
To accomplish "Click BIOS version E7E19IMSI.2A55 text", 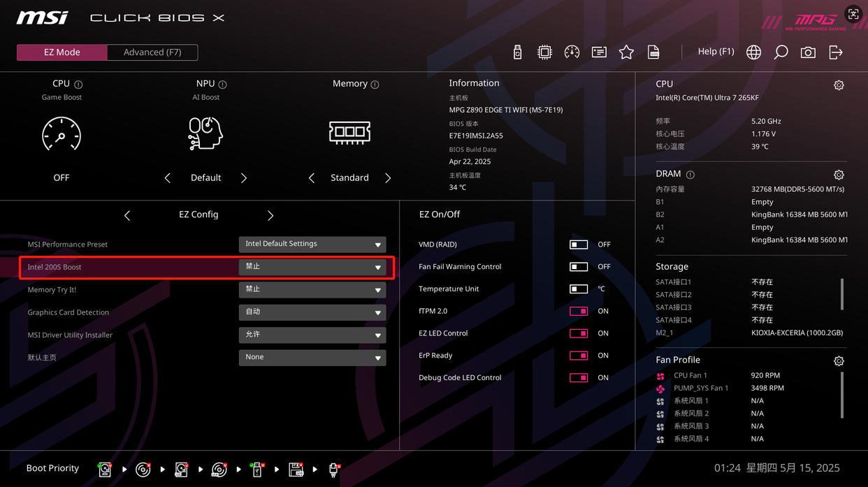I will [x=476, y=136].
